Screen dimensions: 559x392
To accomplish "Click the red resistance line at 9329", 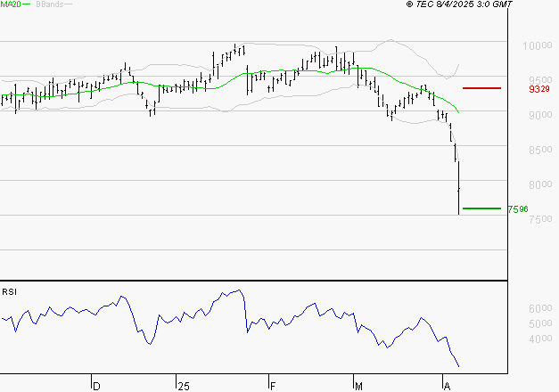I will pyautogui.click(x=481, y=88).
